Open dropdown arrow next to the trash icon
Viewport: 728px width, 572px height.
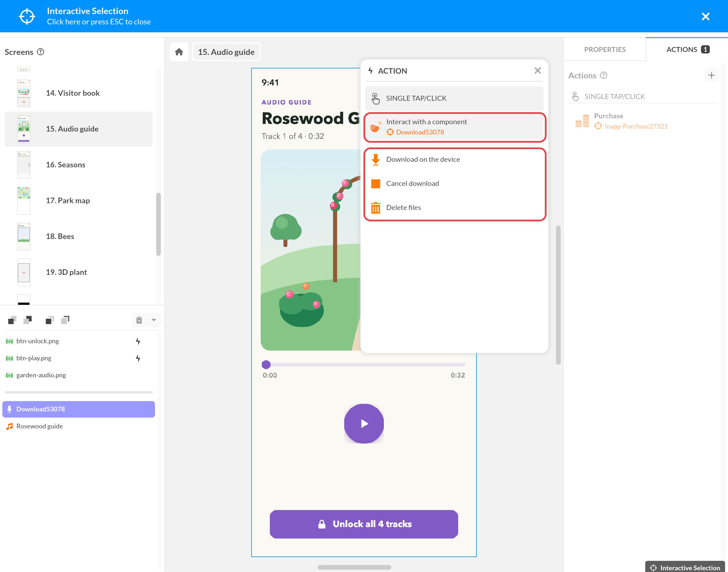pyautogui.click(x=154, y=320)
